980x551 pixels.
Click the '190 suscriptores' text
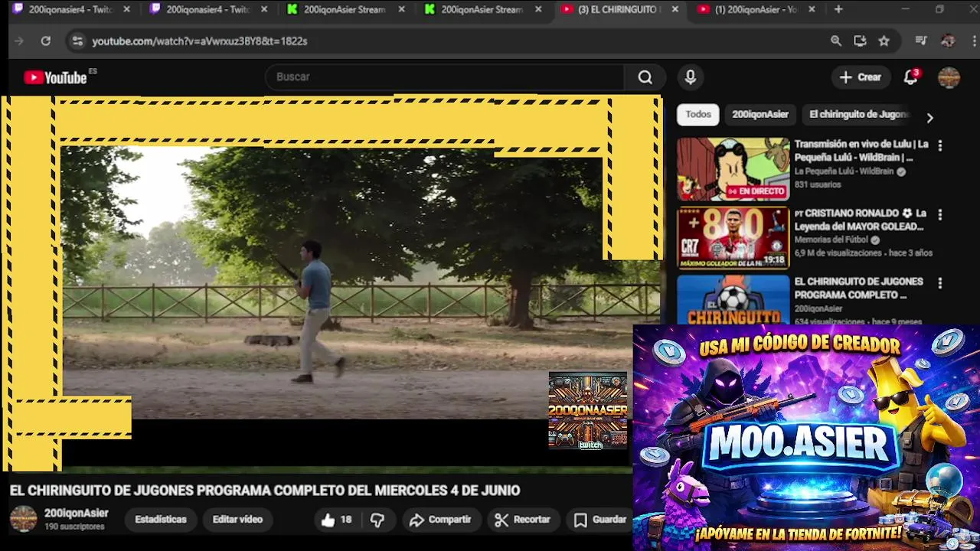coord(74,527)
